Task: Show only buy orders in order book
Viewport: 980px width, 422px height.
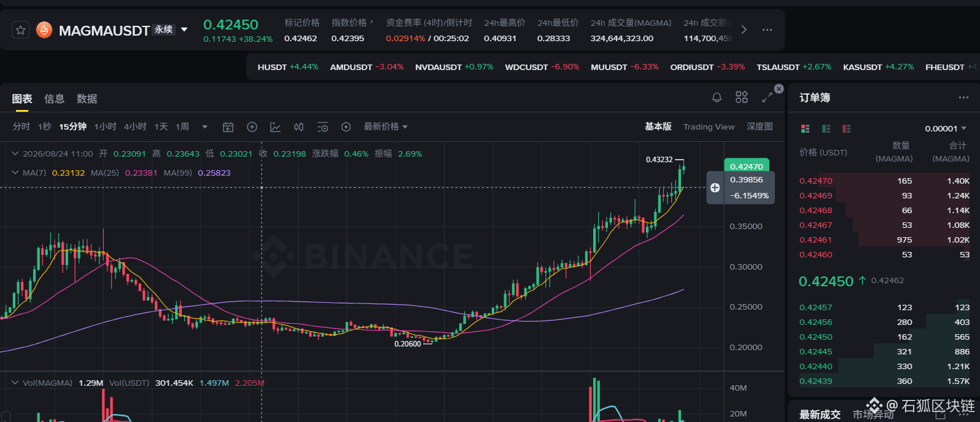Action: tap(826, 128)
